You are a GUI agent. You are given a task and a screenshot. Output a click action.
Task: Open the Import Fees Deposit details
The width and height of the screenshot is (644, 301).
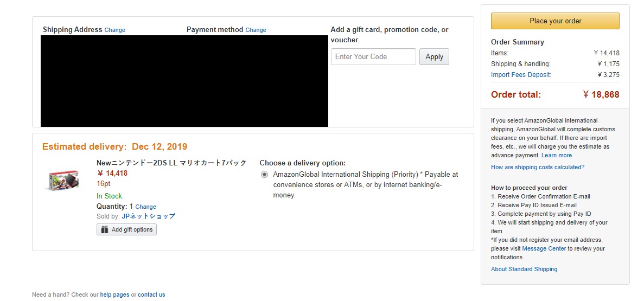pyautogui.click(x=521, y=75)
